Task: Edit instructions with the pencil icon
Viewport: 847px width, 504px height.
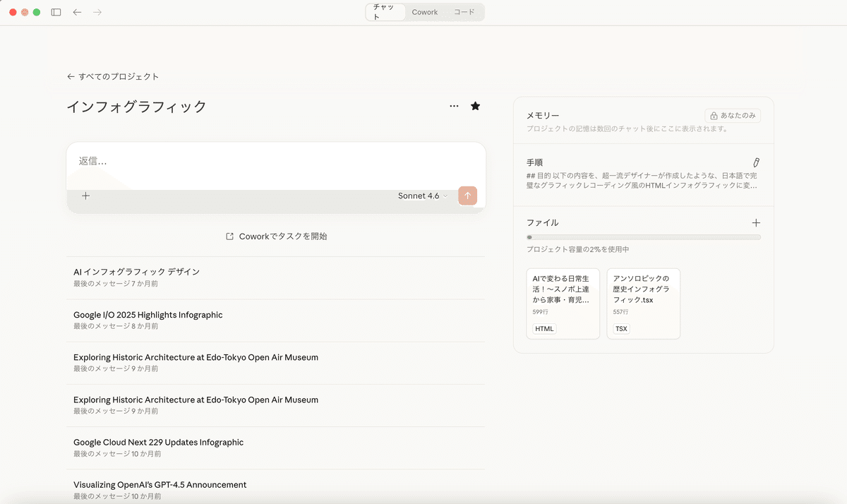Action: (756, 162)
